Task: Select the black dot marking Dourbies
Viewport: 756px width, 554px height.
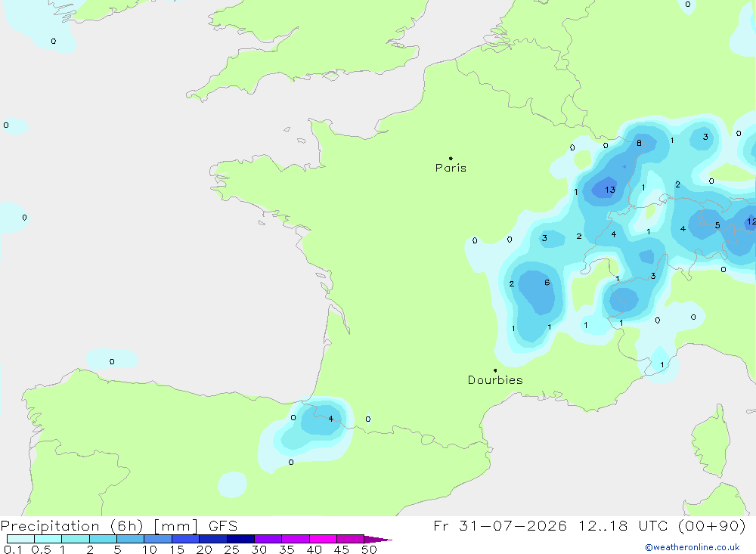Action: (x=495, y=370)
